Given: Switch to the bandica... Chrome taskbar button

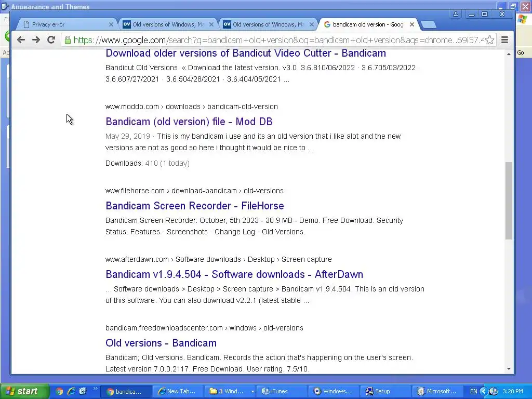Looking at the screenshot, I should pos(126,391).
